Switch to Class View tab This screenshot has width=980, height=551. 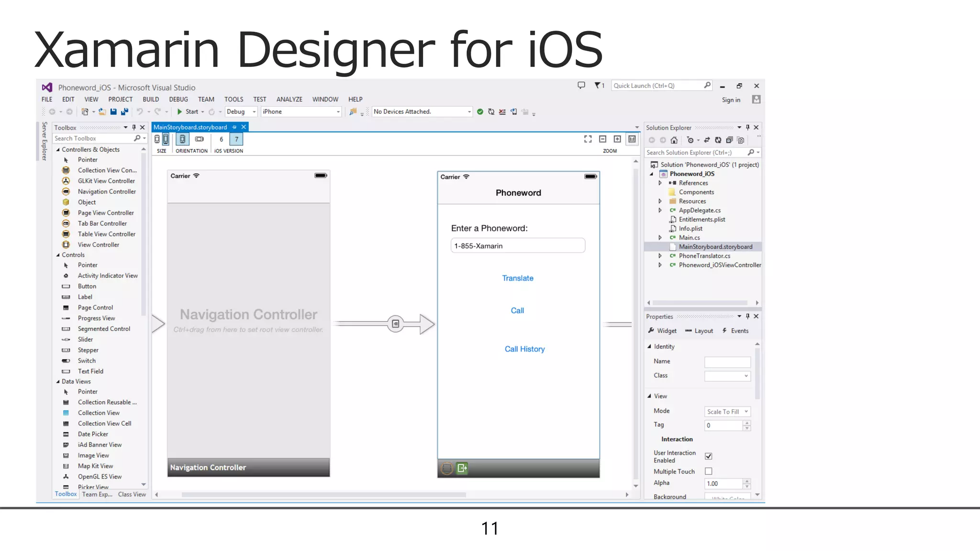[x=132, y=495]
